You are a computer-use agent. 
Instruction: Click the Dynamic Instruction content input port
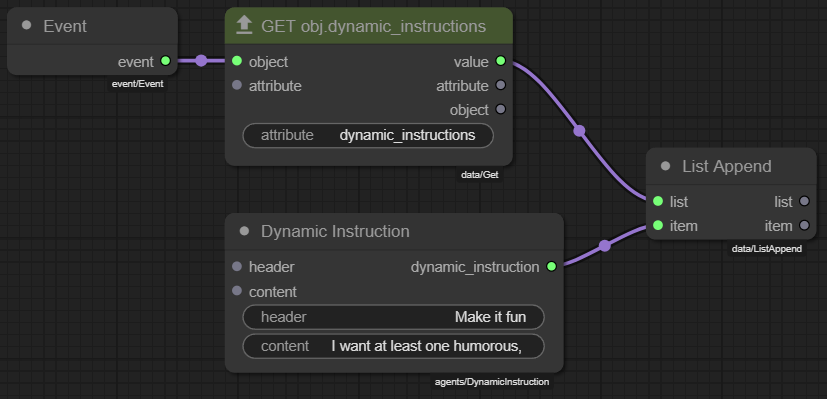click(x=237, y=291)
